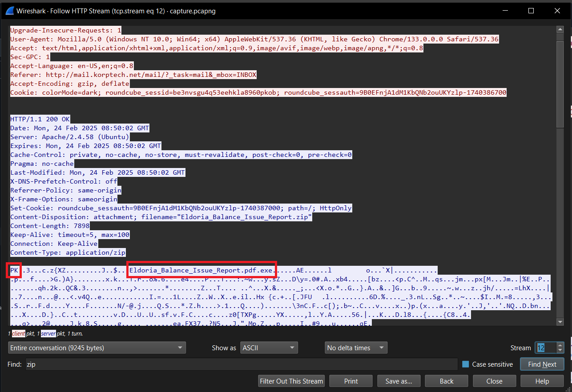Open Help for the stream dialog
This screenshot has height=392, width=572.
pos(542,381)
